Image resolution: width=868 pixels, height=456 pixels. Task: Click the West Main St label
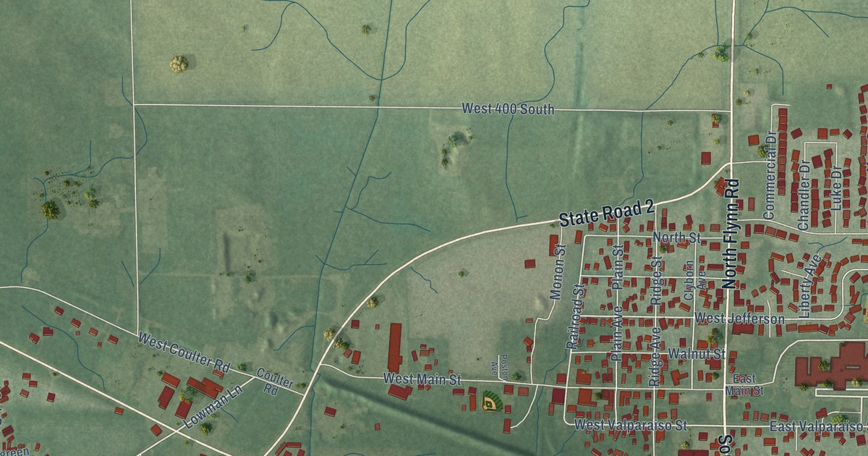click(422, 379)
